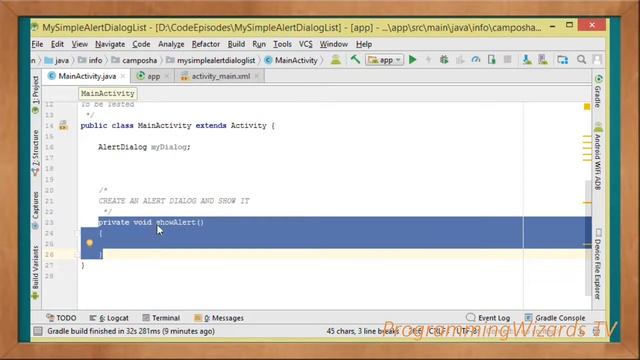Click the Make Project hammer icon
Image resolution: width=640 pixels, height=360 pixels.
pyautogui.click(x=355, y=60)
